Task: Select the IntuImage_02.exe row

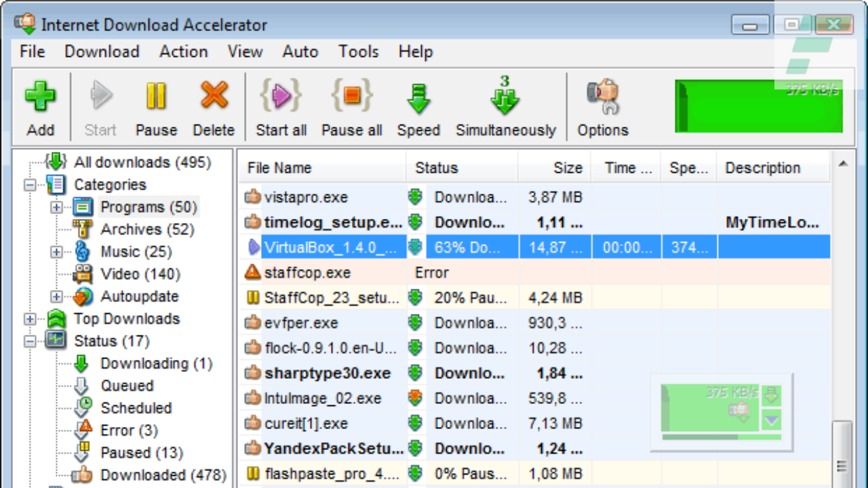Action: click(534, 398)
